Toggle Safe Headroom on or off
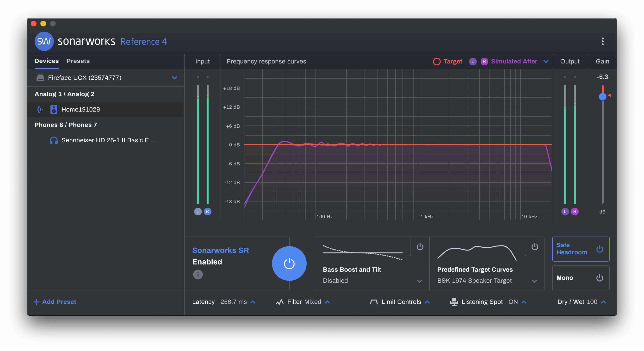This screenshot has height=351, width=644. click(600, 249)
